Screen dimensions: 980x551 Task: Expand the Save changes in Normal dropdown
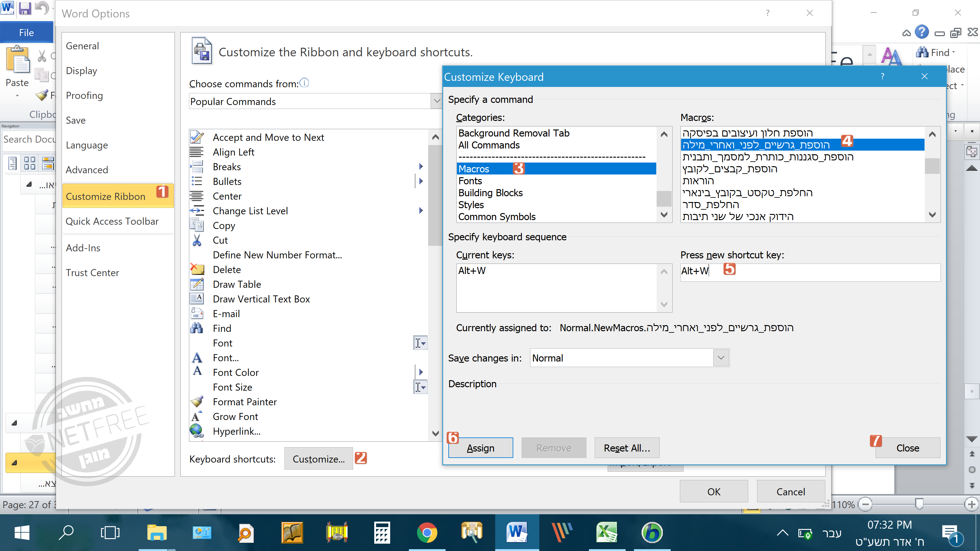tap(721, 358)
